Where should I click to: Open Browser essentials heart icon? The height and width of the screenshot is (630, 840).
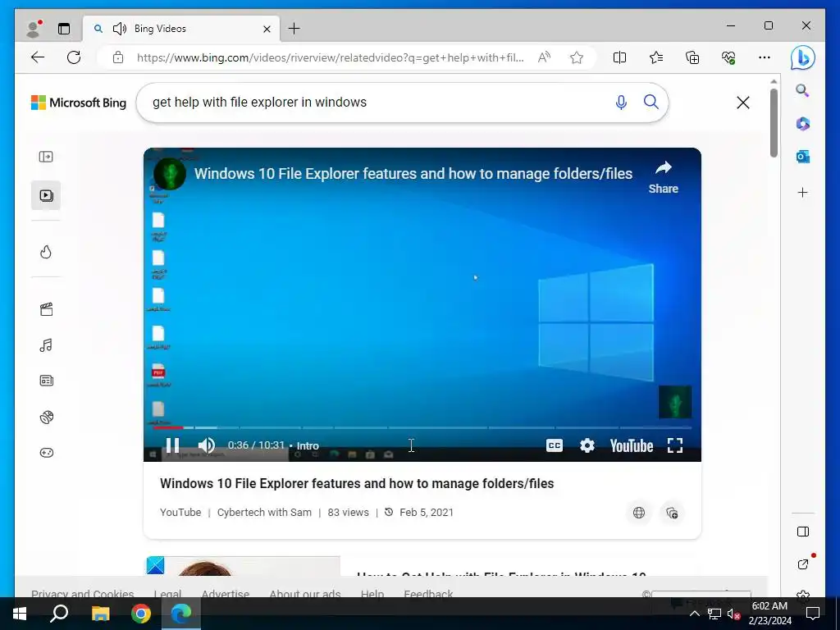[x=728, y=57]
